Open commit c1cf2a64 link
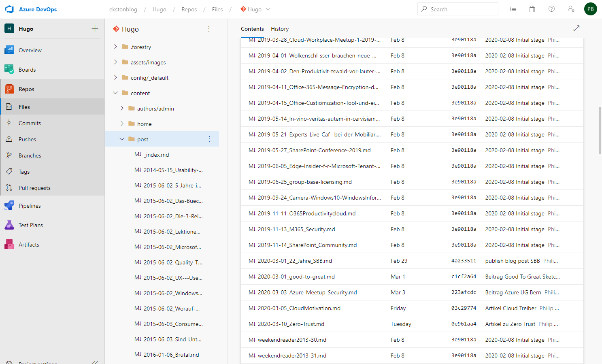The width and height of the screenshot is (602, 364). point(464,277)
